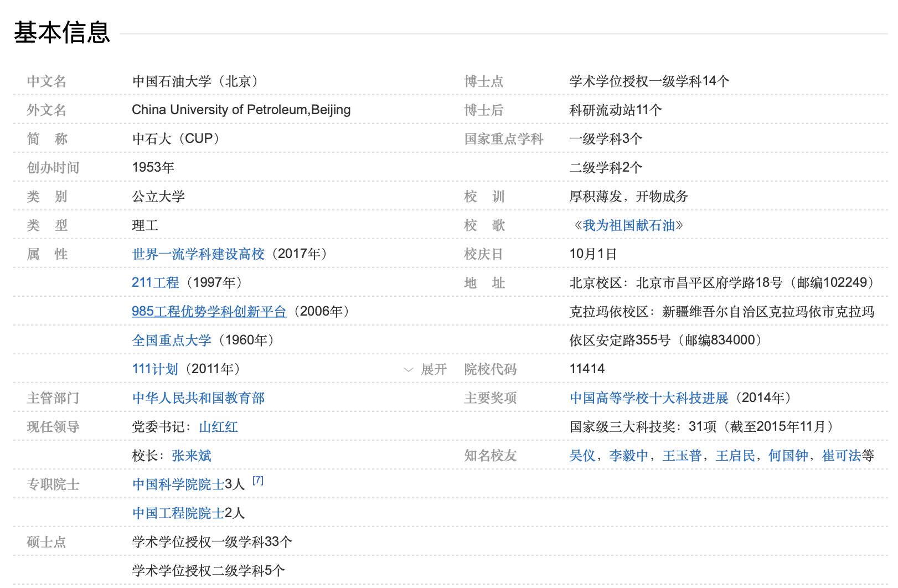Open alumnus 何国钟 link

coord(788,456)
